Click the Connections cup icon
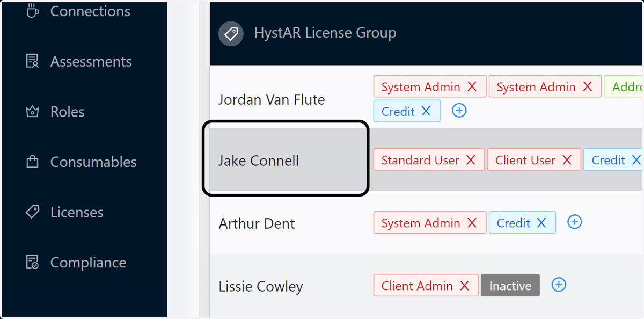The width and height of the screenshot is (644, 319). (x=33, y=11)
